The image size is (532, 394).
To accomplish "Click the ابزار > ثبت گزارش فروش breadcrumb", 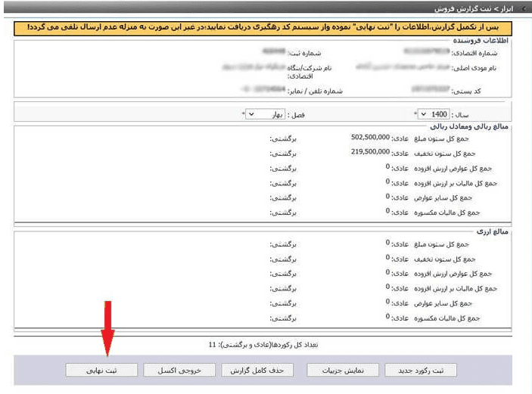I will [x=474, y=9].
